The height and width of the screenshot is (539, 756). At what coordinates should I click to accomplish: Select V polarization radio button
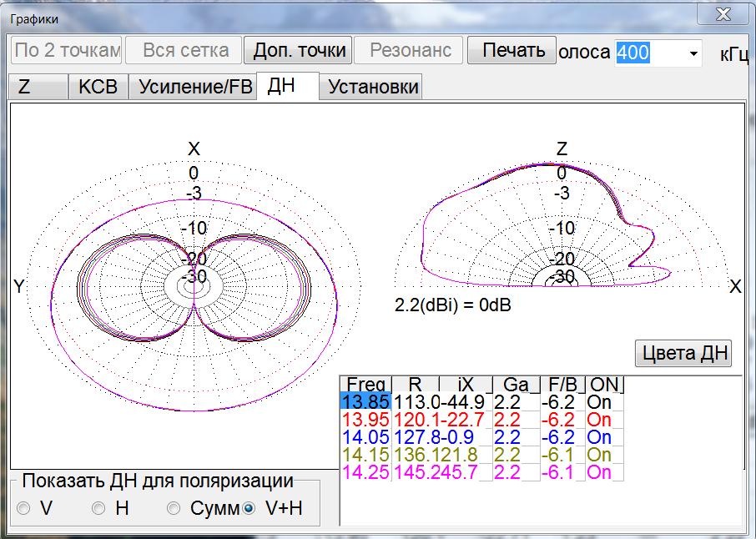click(23, 508)
